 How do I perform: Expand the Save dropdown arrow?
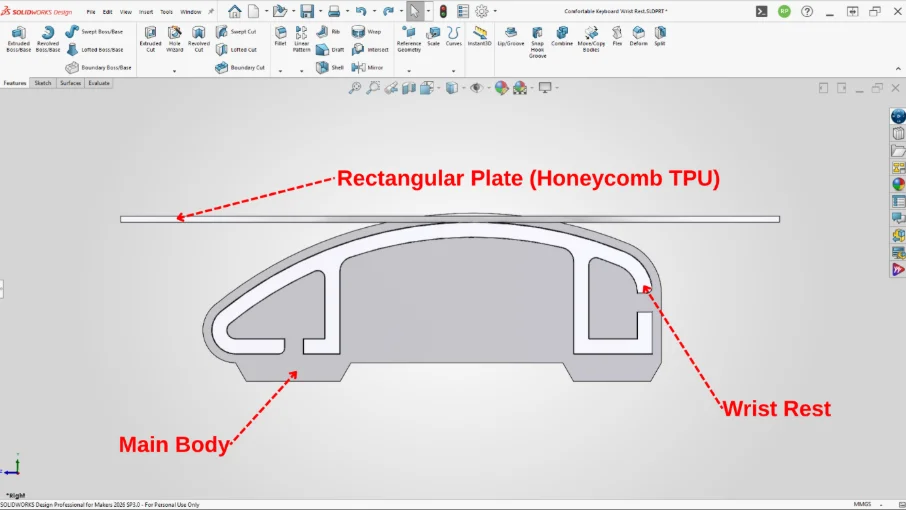click(320, 11)
